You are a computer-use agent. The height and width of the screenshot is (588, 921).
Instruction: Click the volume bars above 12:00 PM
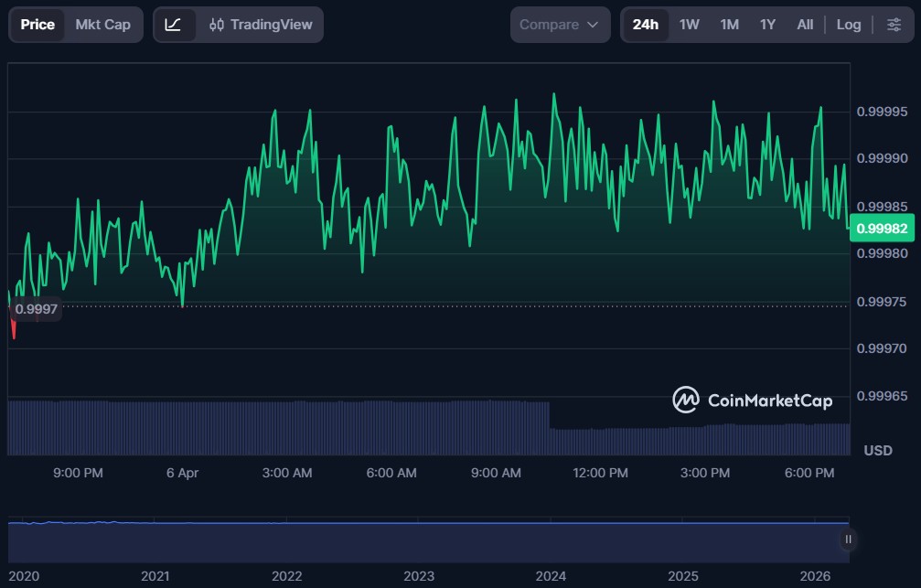pos(600,441)
